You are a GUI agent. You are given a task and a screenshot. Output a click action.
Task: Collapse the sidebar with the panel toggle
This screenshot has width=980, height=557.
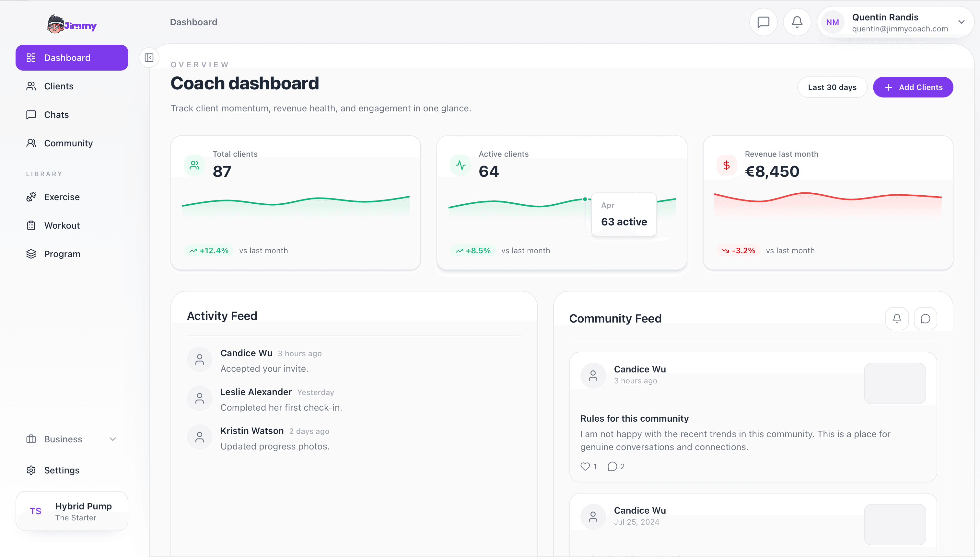click(149, 57)
